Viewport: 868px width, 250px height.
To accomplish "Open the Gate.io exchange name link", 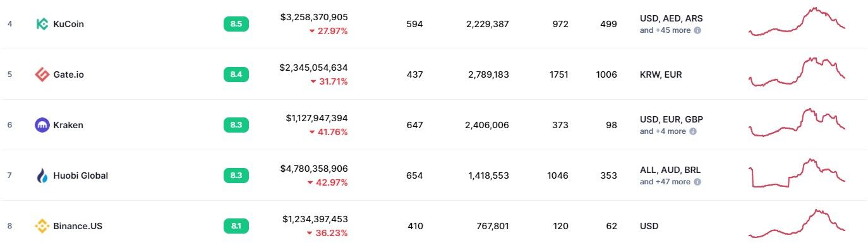I will pos(69,74).
